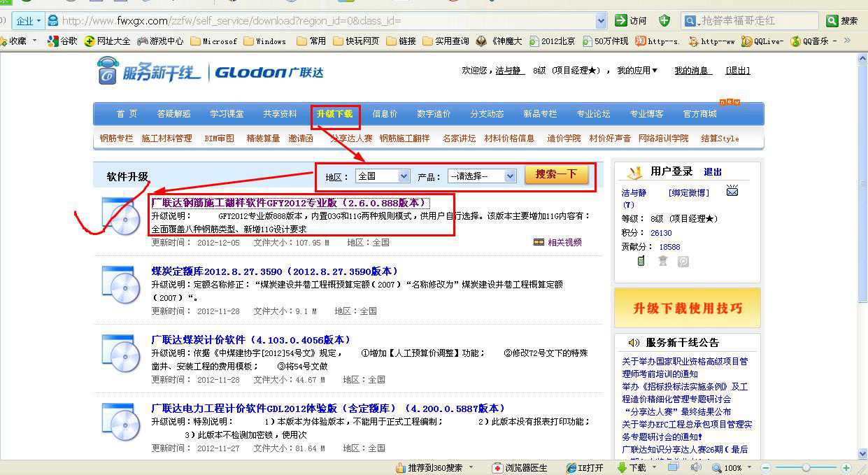Click the window icon in browser status bar
The image size is (868, 475).
tap(673, 467)
